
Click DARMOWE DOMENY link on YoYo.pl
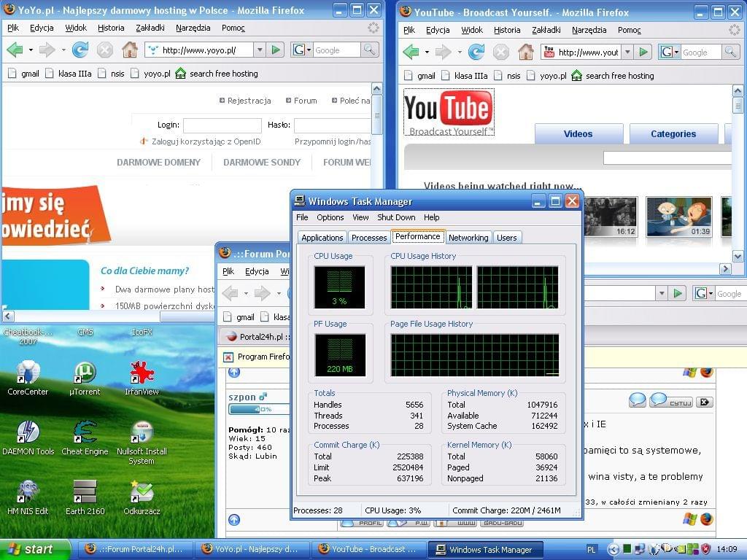click(x=158, y=163)
